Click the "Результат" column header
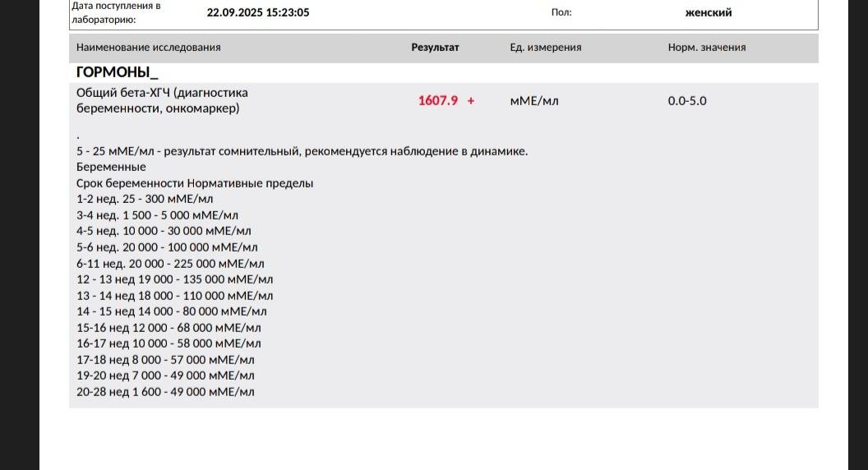The width and height of the screenshot is (868, 470). click(x=435, y=48)
